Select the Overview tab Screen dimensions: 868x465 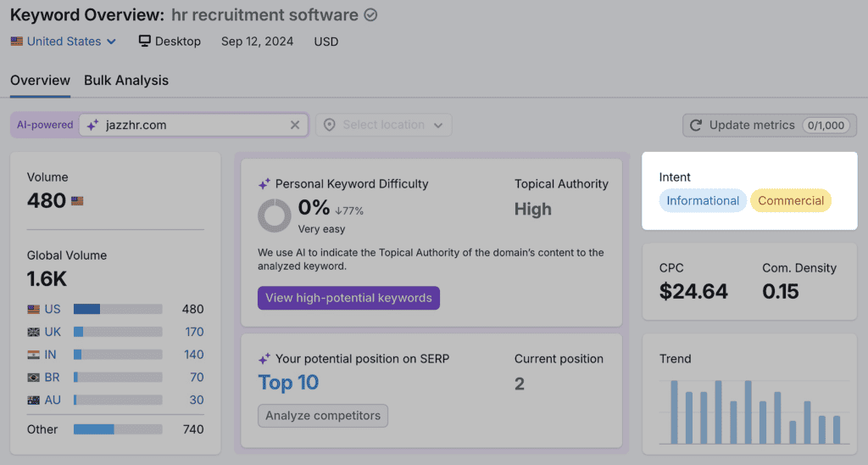click(x=40, y=81)
